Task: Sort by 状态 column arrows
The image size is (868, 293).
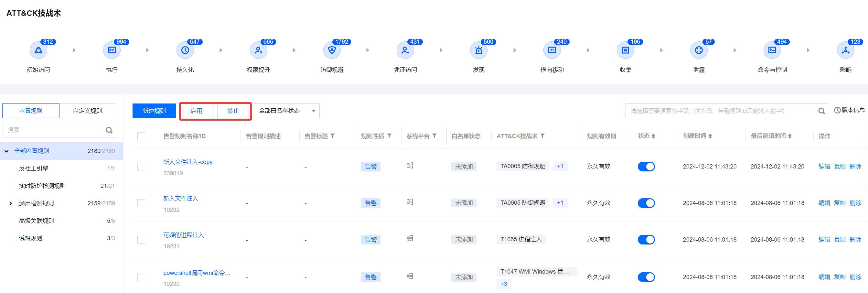Action: click(653, 136)
